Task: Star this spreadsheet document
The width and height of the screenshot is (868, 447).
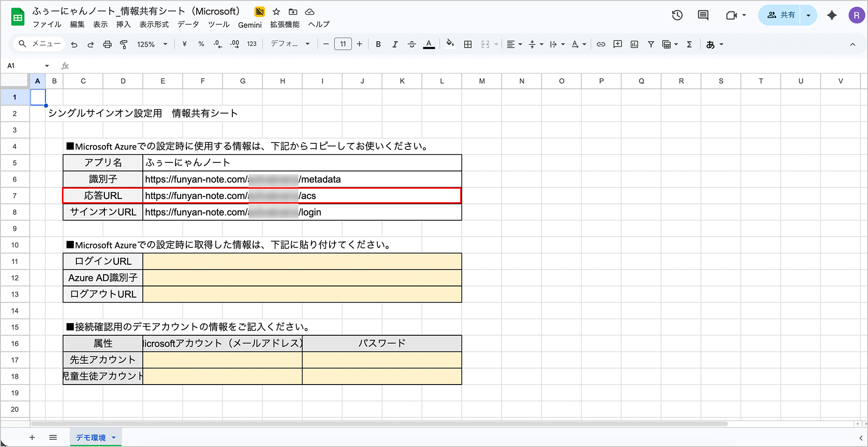Action: [276, 12]
